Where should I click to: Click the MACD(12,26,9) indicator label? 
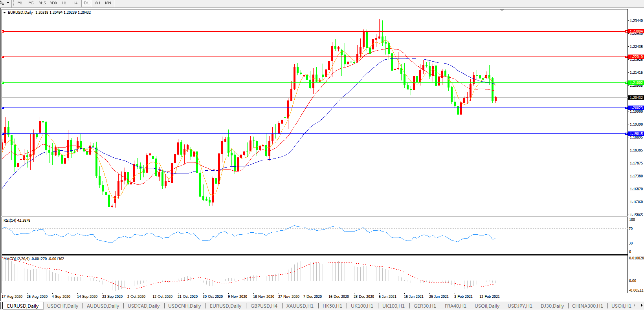(x=33, y=259)
